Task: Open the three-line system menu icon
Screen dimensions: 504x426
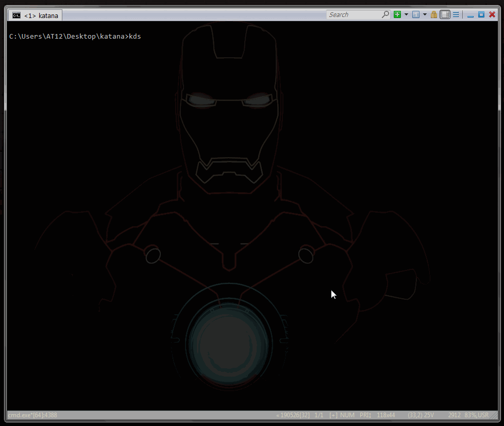Action: tap(456, 14)
